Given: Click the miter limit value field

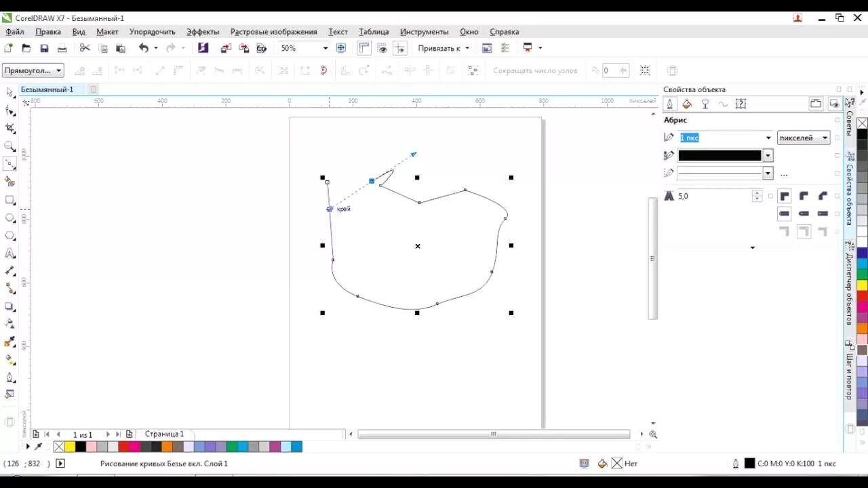Looking at the screenshot, I should click(714, 197).
